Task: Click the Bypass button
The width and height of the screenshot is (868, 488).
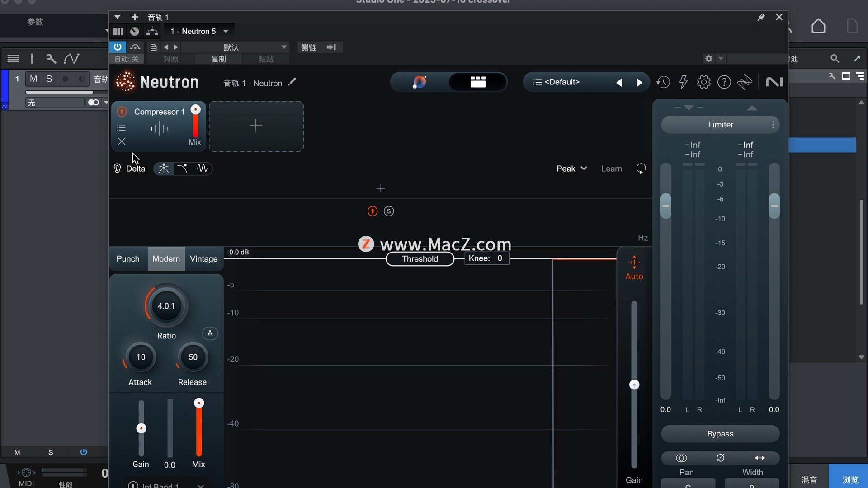Action: pos(720,434)
